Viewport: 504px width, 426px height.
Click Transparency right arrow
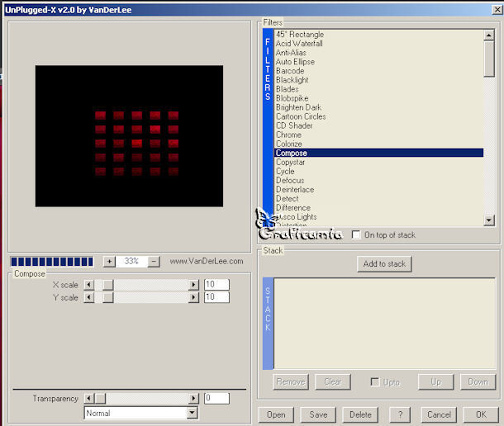pyautogui.click(x=193, y=399)
